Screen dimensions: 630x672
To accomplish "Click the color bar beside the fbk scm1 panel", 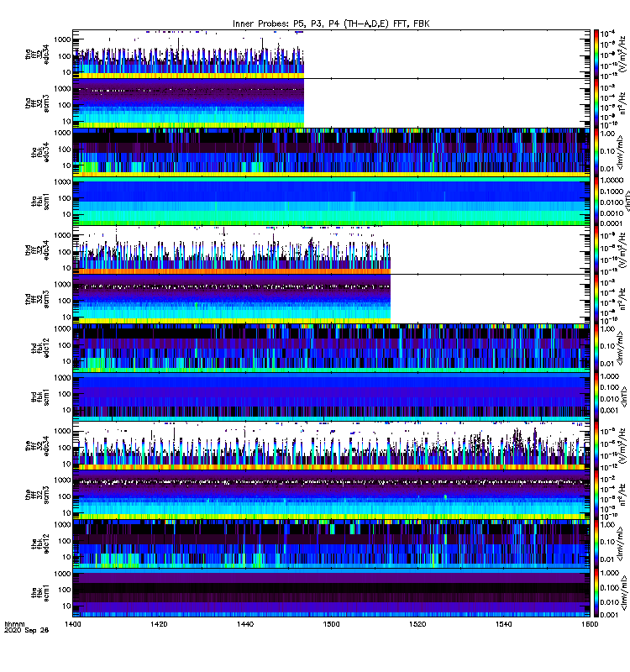I will point(596,593).
